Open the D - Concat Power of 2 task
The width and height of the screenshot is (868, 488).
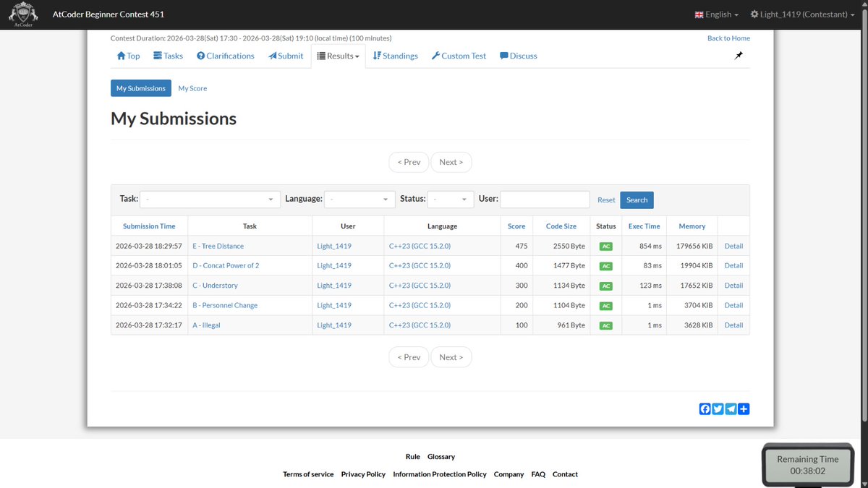point(226,265)
